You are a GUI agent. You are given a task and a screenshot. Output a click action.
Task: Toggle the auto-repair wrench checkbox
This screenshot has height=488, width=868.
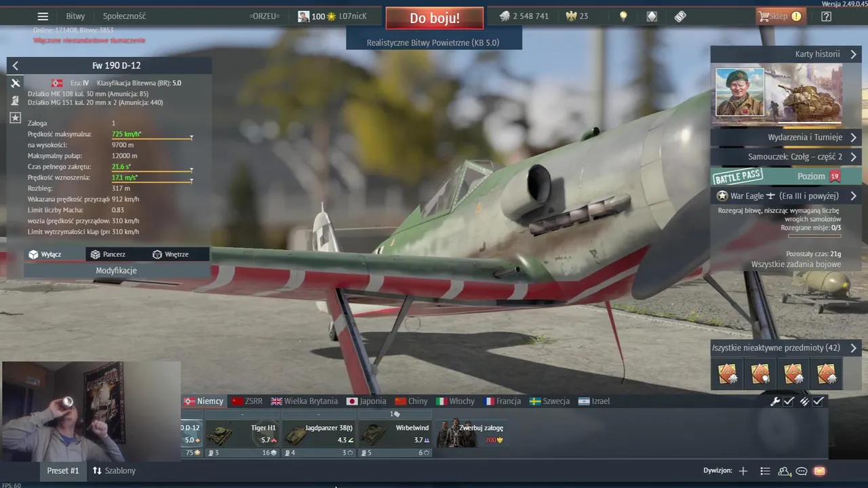tap(789, 401)
